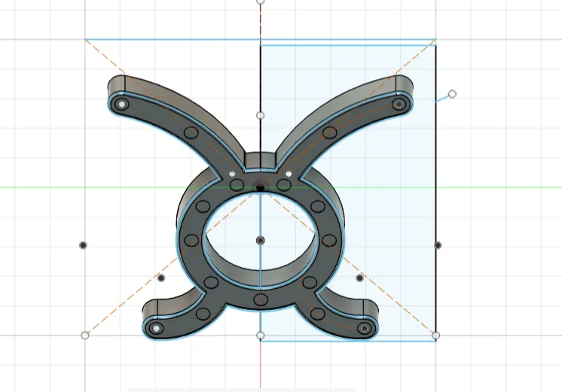Pick the rectangle corner point ending the lower-right dashed diagonal
This screenshot has height=392, width=562.
[436, 336]
